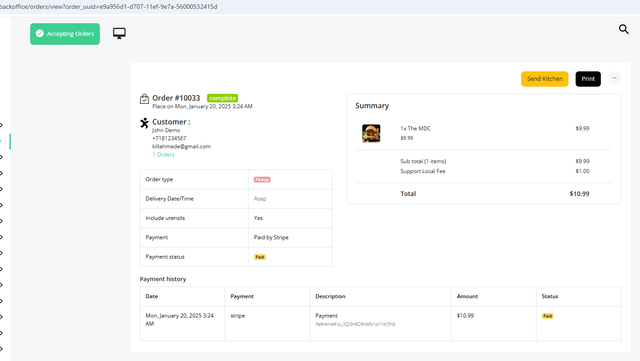Click the Yes value for Include utensils

[258, 218]
